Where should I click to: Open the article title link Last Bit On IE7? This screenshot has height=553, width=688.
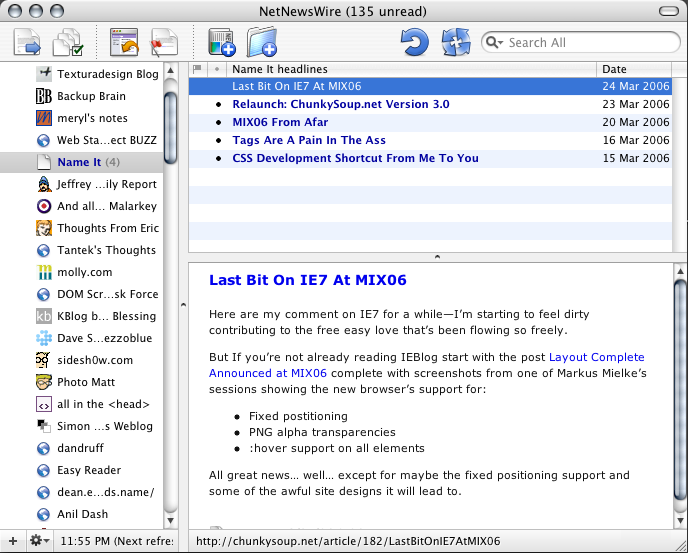(308, 280)
